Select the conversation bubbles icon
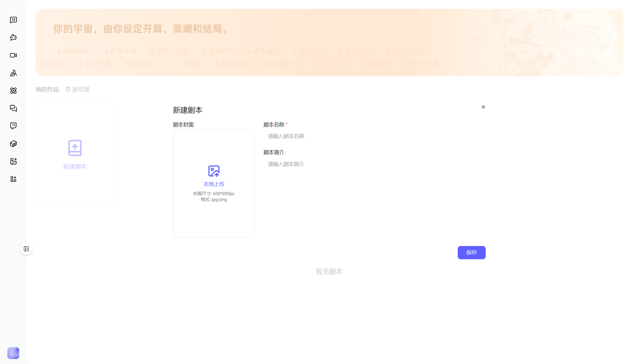 pos(13,108)
